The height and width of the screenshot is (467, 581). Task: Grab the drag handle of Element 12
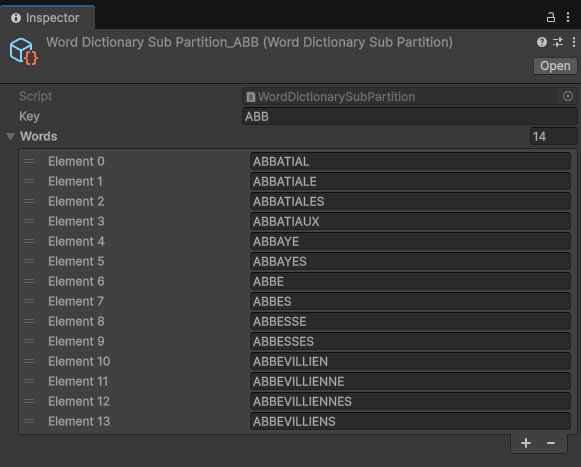(x=29, y=401)
